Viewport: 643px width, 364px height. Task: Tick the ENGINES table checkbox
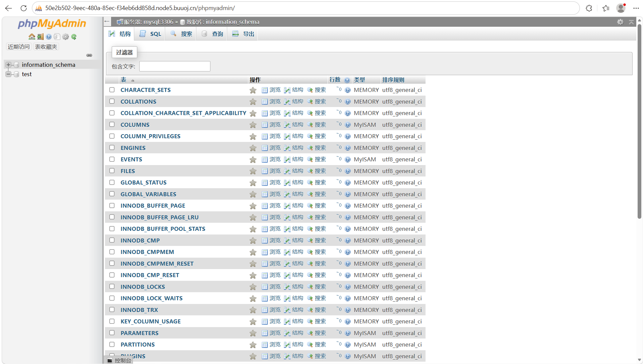click(x=112, y=148)
